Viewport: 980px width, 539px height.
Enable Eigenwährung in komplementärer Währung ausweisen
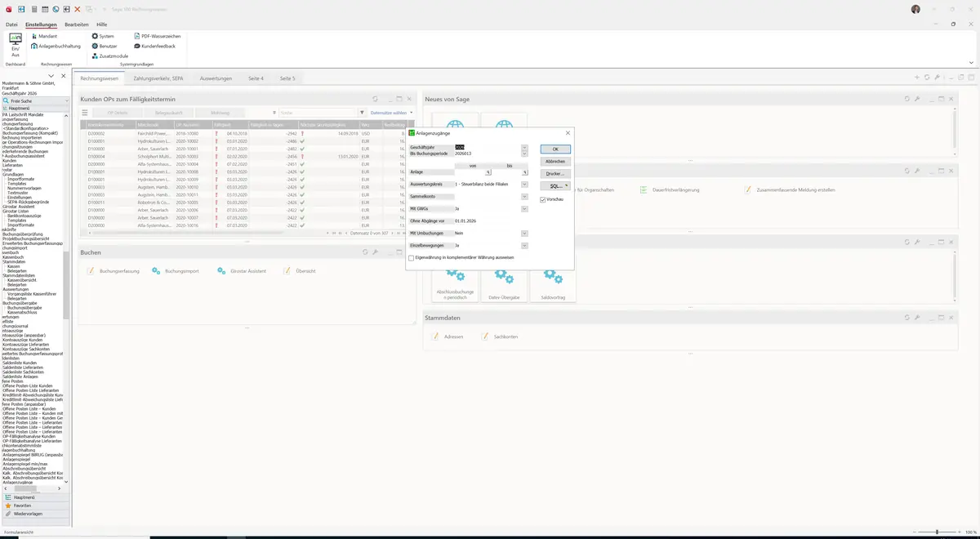412,257
